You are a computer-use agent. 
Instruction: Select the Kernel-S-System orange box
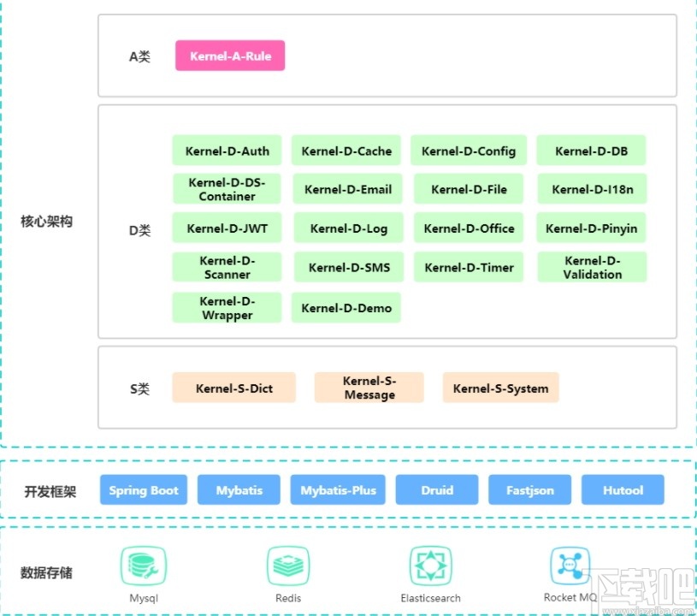tap(500, 388)
